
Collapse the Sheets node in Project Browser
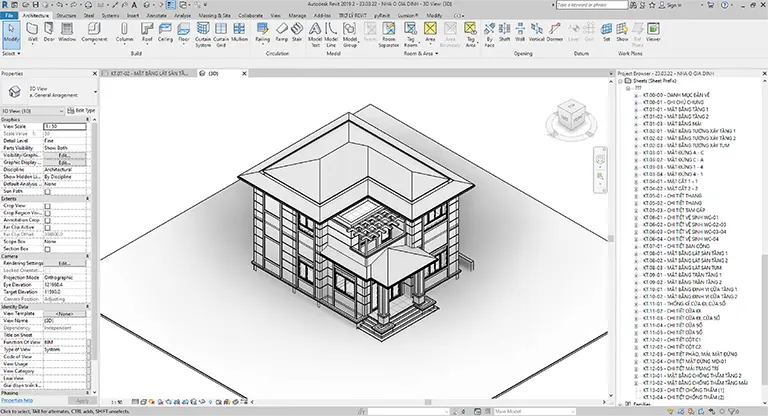[621, 81]
